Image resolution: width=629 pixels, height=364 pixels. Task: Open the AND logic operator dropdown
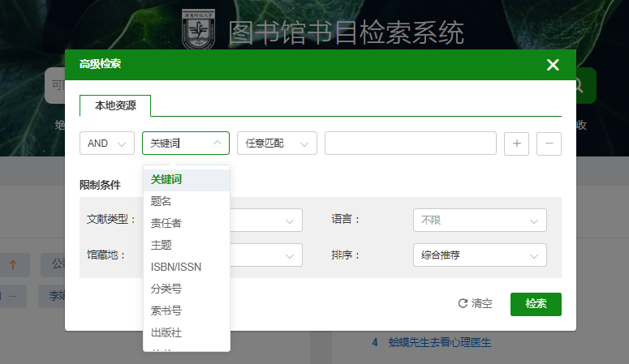(107, 143)
